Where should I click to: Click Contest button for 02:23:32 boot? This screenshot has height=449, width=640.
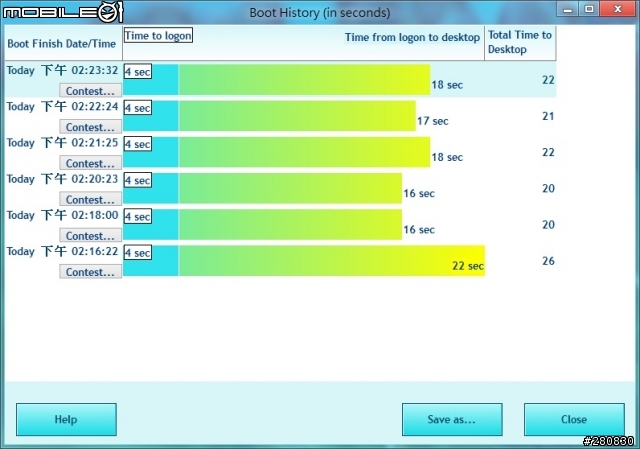coord(91,90)
